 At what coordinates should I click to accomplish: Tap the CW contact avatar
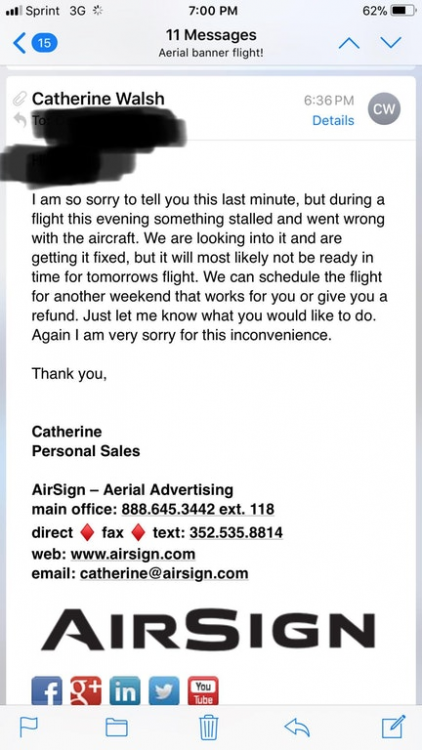[x=384, y=109]
